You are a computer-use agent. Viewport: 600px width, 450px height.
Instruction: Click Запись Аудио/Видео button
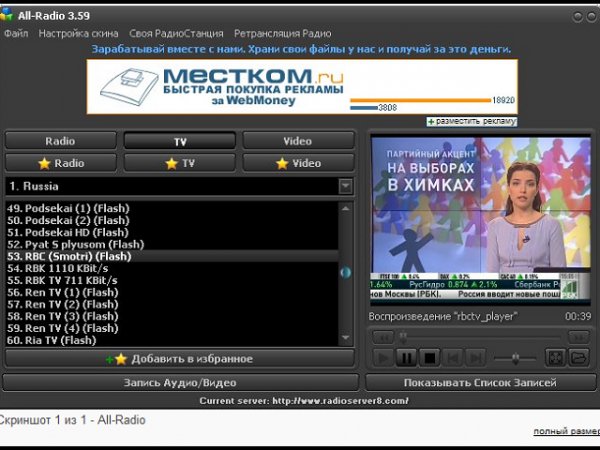click(x=180, y=383)
